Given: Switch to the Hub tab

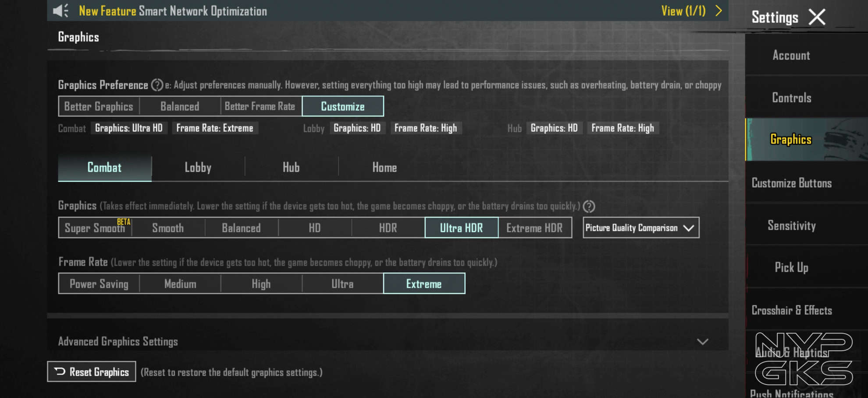Looking at the screenshot, I should pos(291,168).
